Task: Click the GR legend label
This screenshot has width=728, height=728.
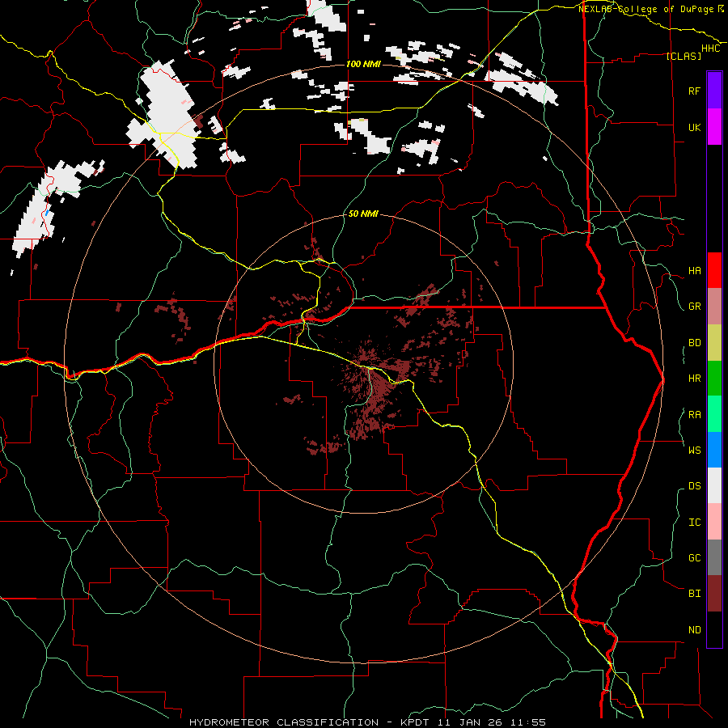Action: (694, 307)
